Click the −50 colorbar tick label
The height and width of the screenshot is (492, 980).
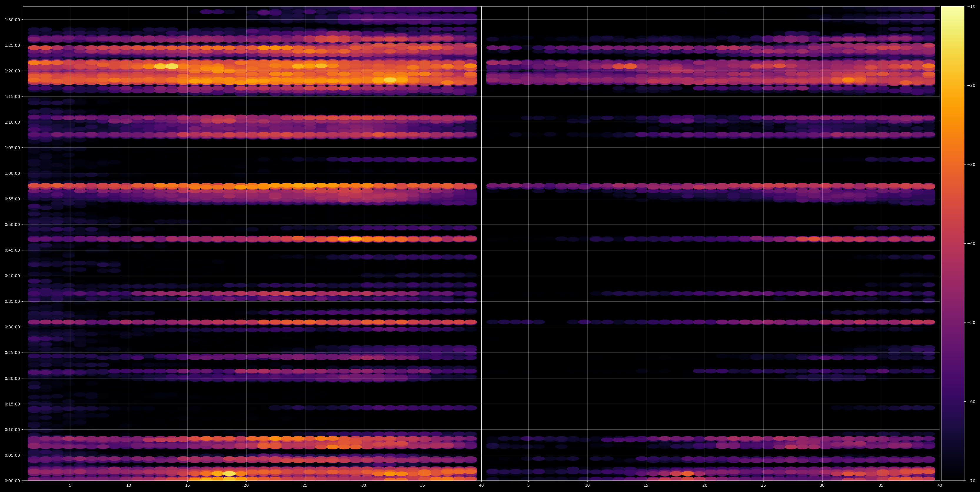tap(971, 323)
